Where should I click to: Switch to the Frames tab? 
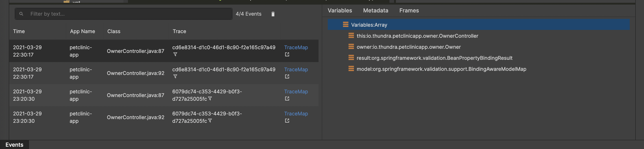409,11
